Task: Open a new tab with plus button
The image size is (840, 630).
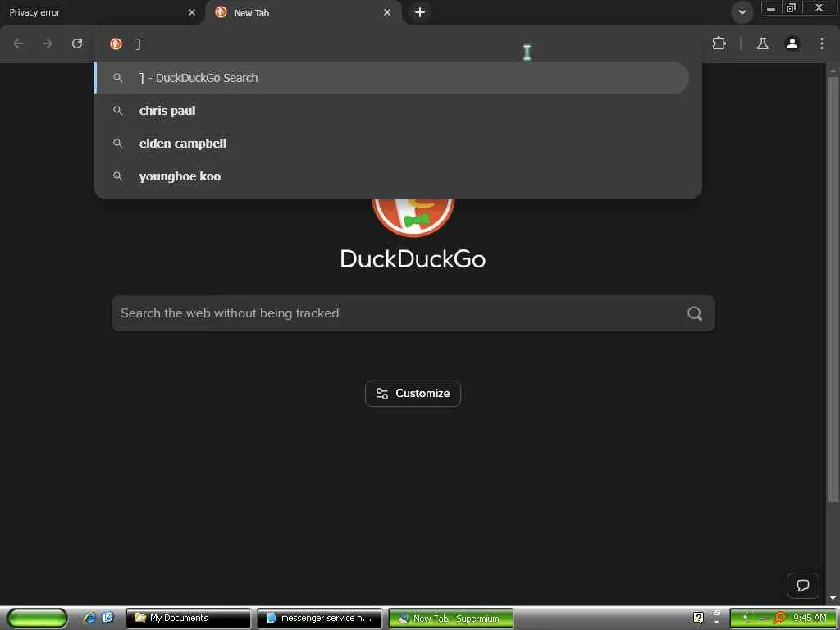Action: tap(420, 12)
